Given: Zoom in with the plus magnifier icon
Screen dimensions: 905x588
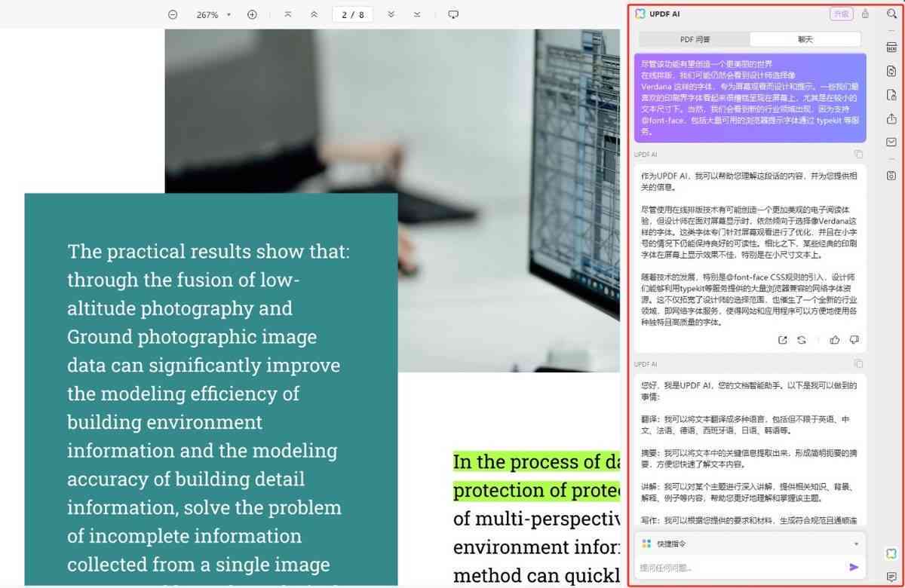Looking at the screenshot, I should click(x=252, y=14).
